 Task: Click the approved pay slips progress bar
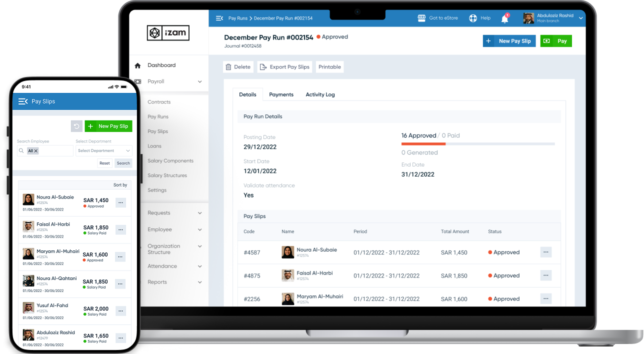tap(477, 144)
